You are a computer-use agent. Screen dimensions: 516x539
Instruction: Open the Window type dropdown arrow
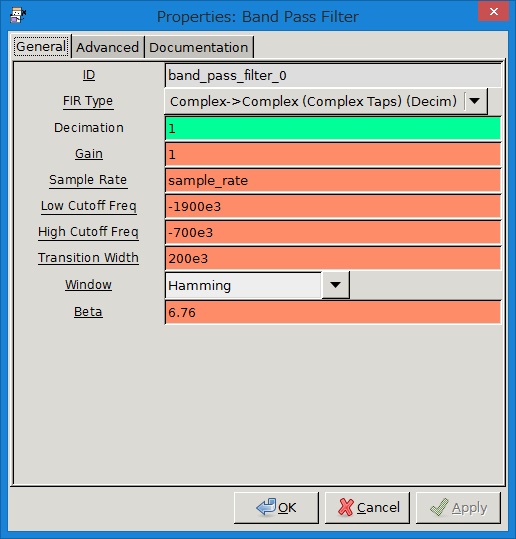pos(335,285)
